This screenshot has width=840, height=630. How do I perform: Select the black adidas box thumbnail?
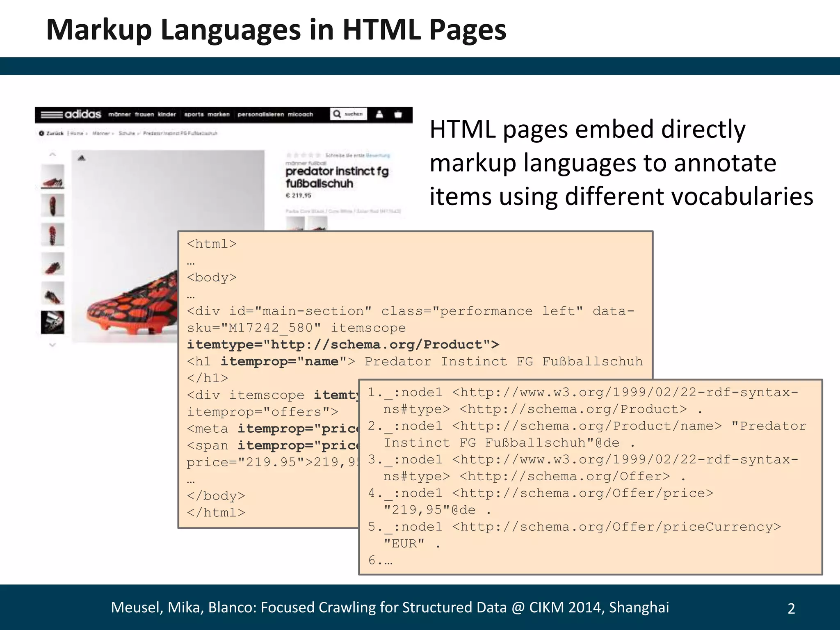point(52,322)
